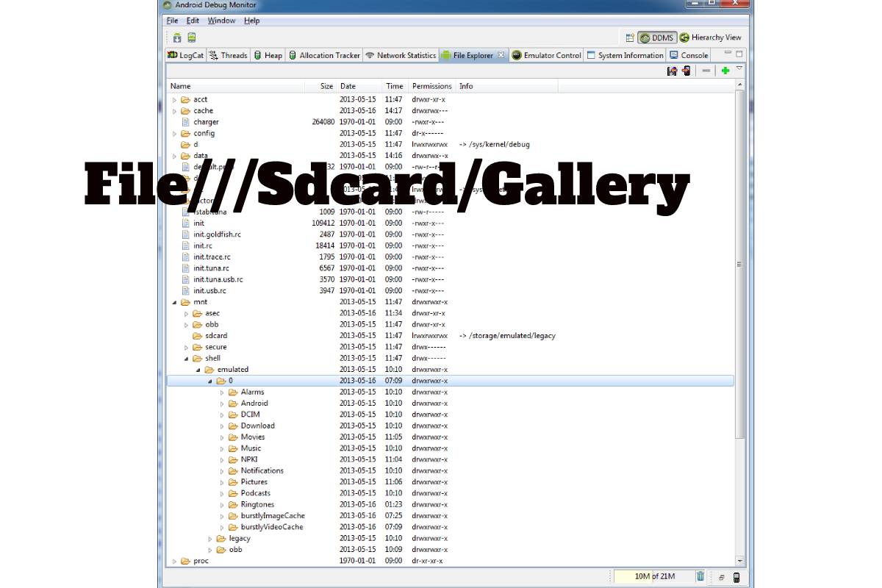Collapse the emulated folder
Image resolution: width=882 pixels, height=588 pixels.
click(198, 370)
